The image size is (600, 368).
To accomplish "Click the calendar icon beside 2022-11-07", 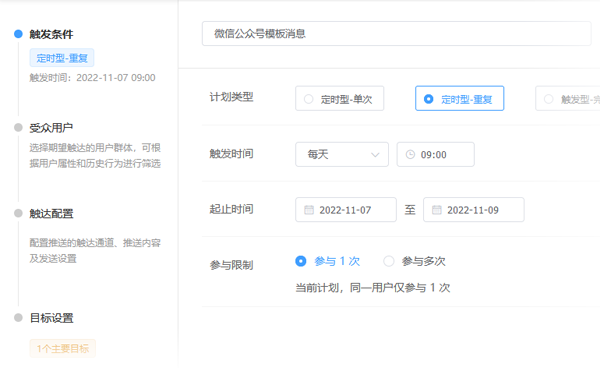I will [x=309, y=210].
